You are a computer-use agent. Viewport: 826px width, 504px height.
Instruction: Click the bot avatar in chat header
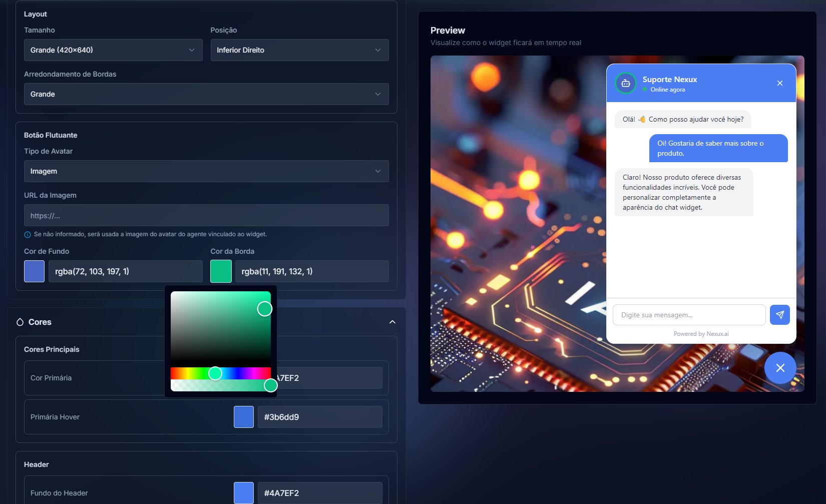pyautogui.click(x=625, y=83)
